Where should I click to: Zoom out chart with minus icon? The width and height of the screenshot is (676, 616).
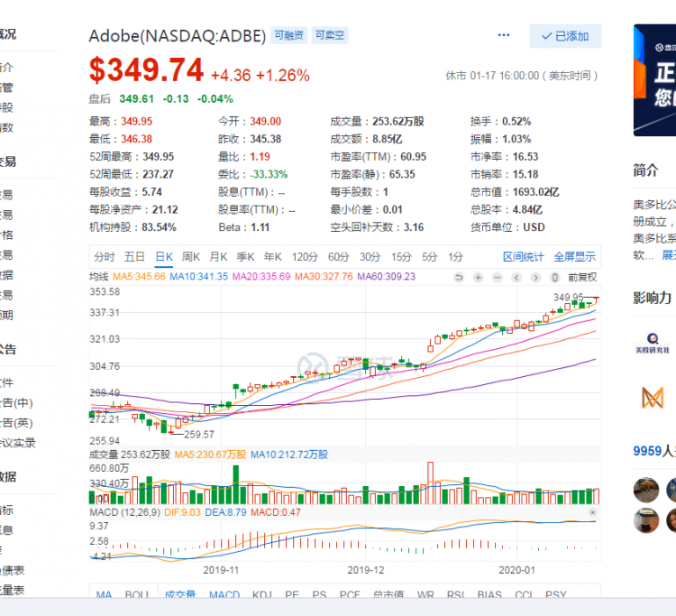coord(497,278)
